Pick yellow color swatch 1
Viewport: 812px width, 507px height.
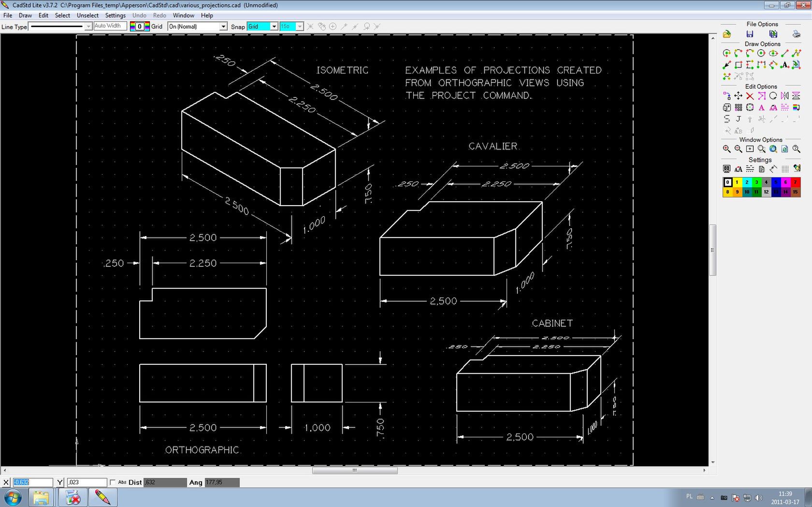(x=737, y=182)
